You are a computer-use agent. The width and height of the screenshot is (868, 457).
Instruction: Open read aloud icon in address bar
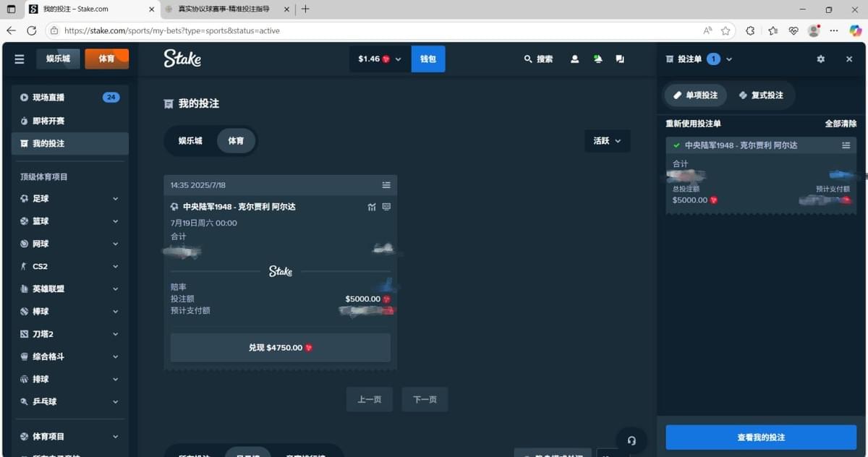pos(707,30)
